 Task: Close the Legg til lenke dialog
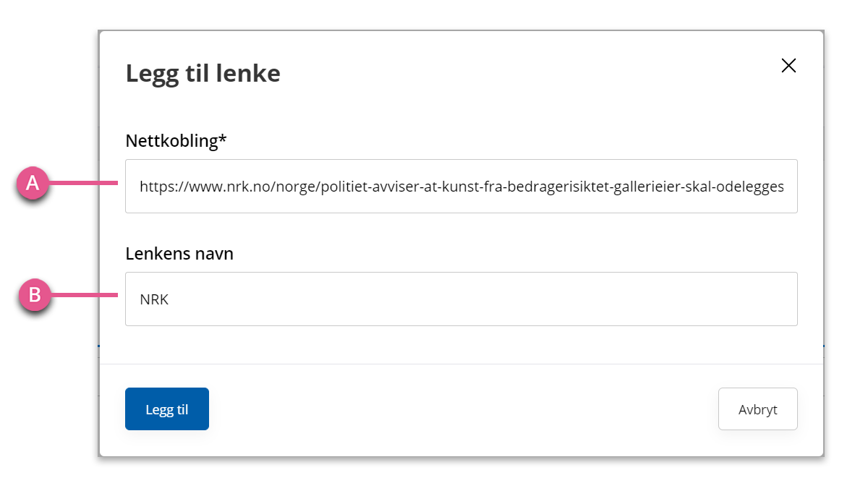coord(788,65)
